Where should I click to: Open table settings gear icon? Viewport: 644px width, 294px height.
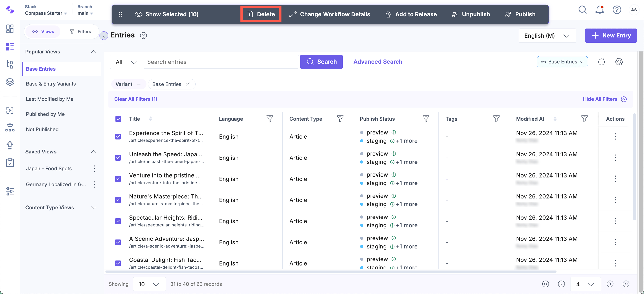(619, 62)
